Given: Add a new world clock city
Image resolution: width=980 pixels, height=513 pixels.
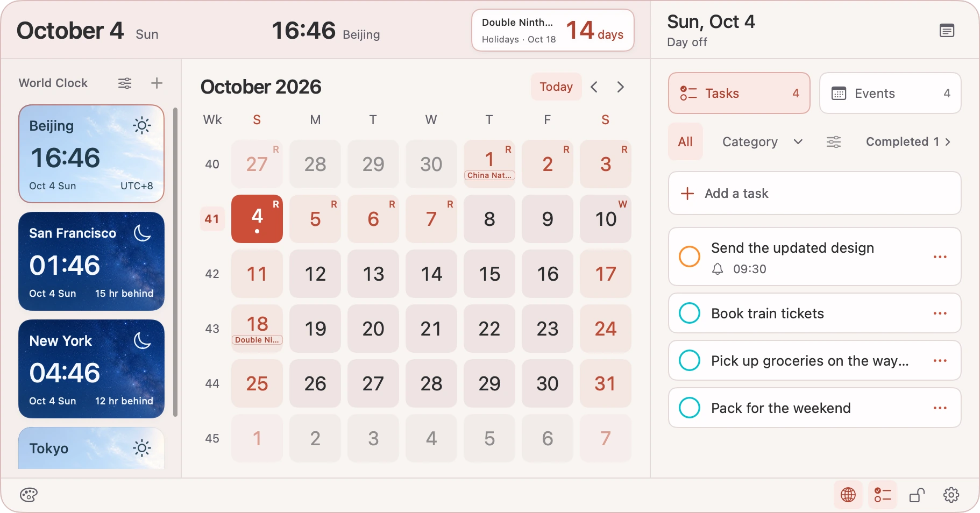Looking at the screenshot, I should click(x=157, y=83).
